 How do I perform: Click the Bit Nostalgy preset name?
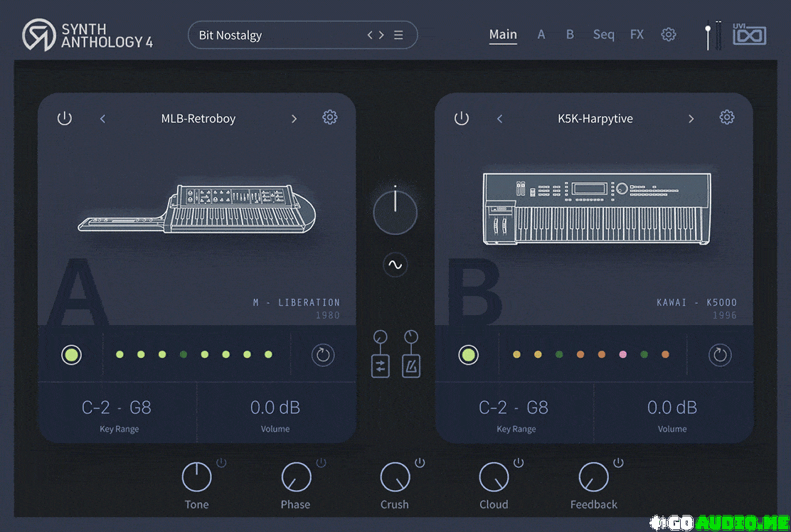click(x=230, y=35)
